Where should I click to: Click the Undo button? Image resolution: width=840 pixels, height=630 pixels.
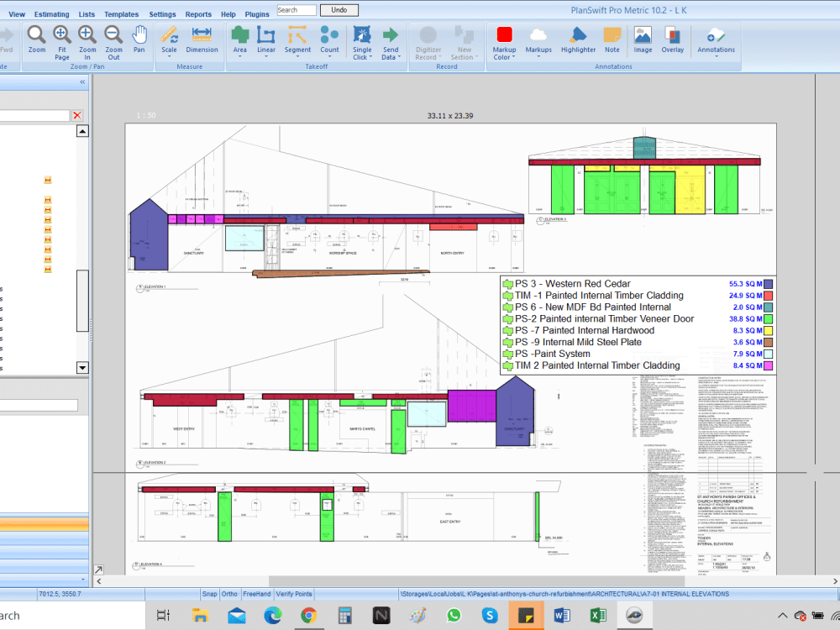click(x=339, y=9)
